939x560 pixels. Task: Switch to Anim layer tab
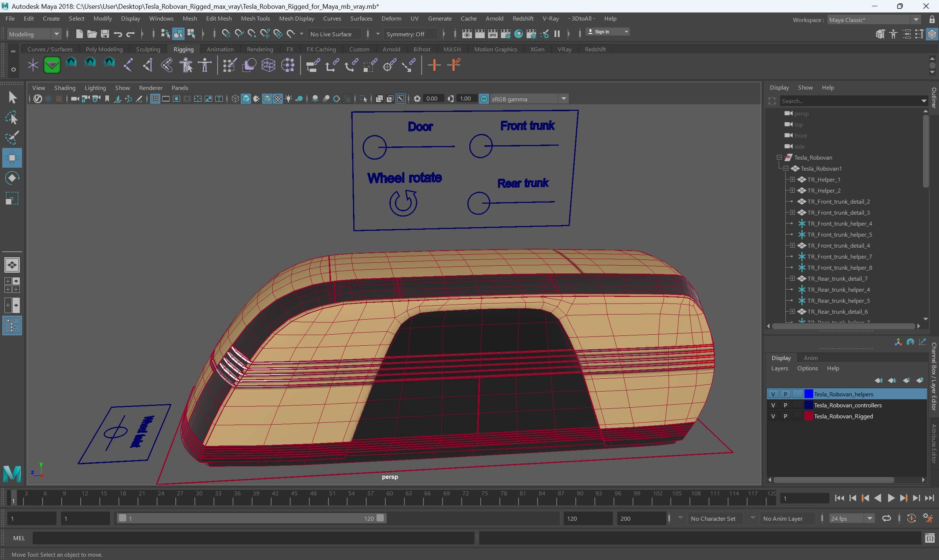click(811, 358)
